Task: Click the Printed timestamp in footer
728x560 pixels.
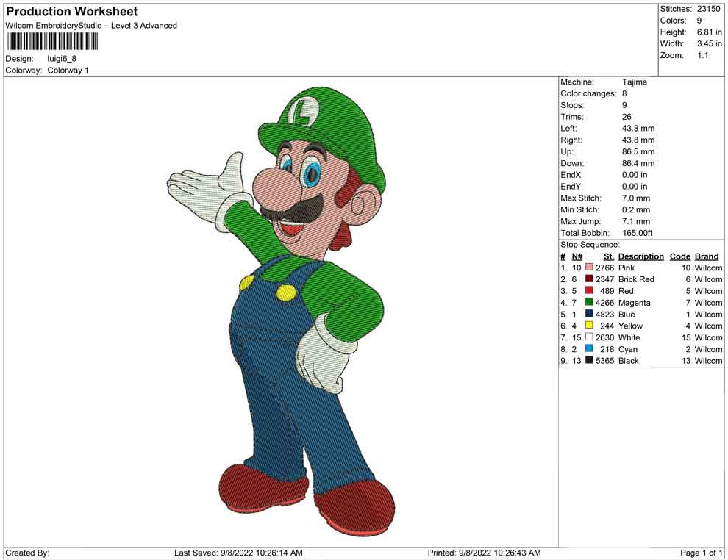Action: coord(485,553)
